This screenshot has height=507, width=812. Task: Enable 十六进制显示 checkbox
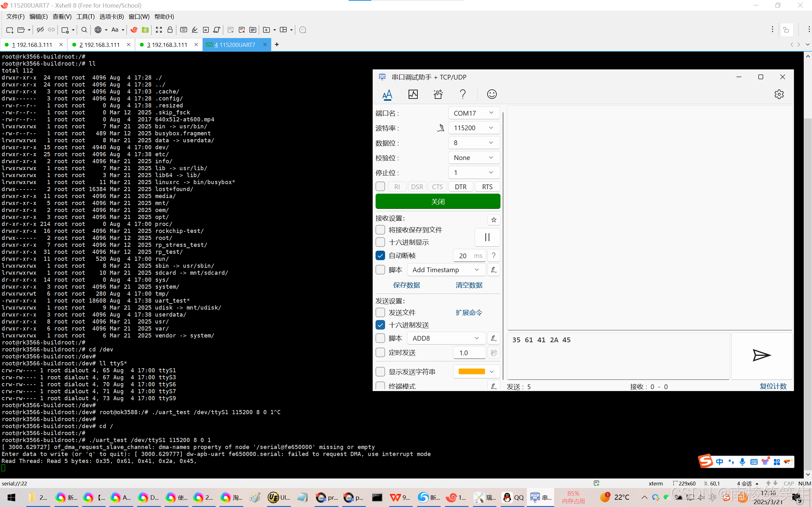[x=380, y=242]
